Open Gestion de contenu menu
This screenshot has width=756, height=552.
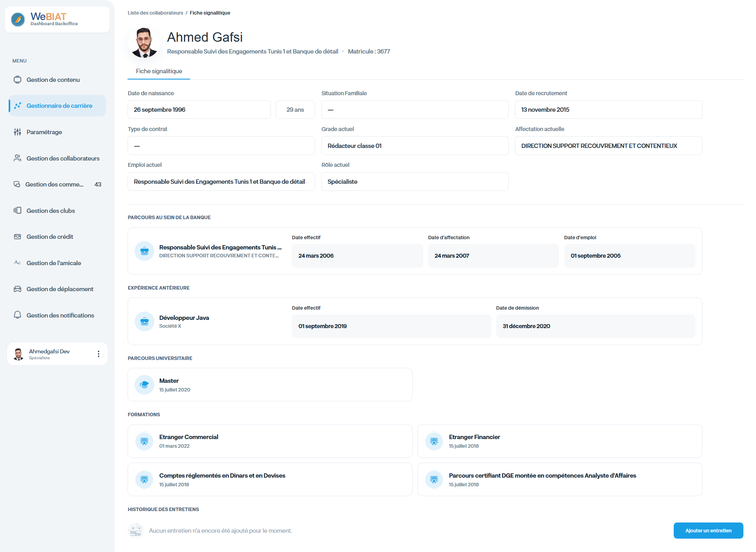click(57, 79)
